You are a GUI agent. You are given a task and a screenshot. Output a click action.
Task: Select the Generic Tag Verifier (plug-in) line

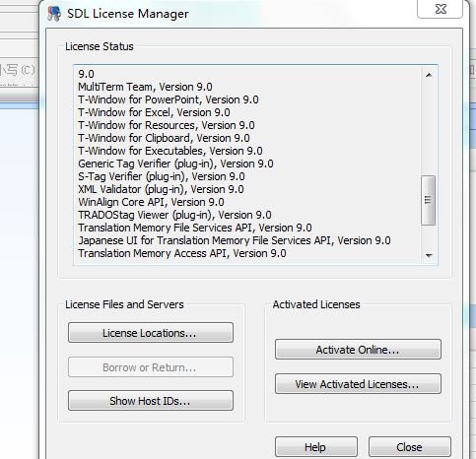pyautogui.click(x=175, y=164)
